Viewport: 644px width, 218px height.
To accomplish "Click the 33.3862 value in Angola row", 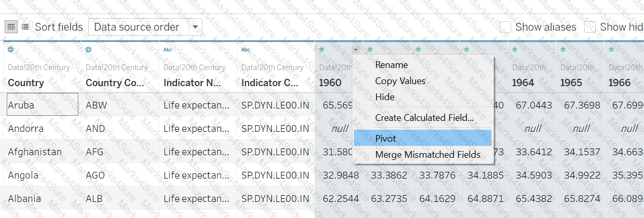I will click(389, 175).
